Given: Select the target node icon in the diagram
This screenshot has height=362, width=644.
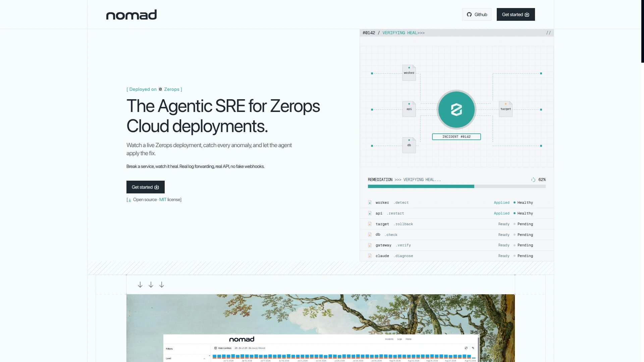Looking at the screenshot, I should [x=505, y=109].
